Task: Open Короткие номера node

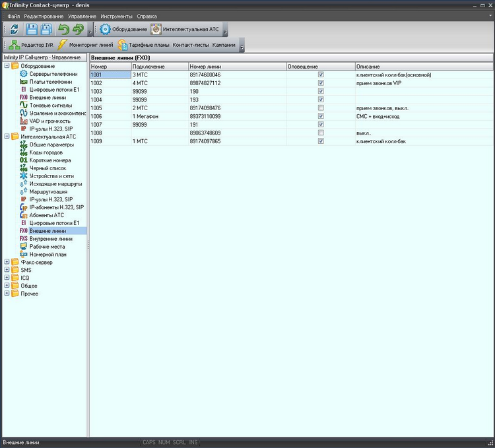Action: [50, 160]
